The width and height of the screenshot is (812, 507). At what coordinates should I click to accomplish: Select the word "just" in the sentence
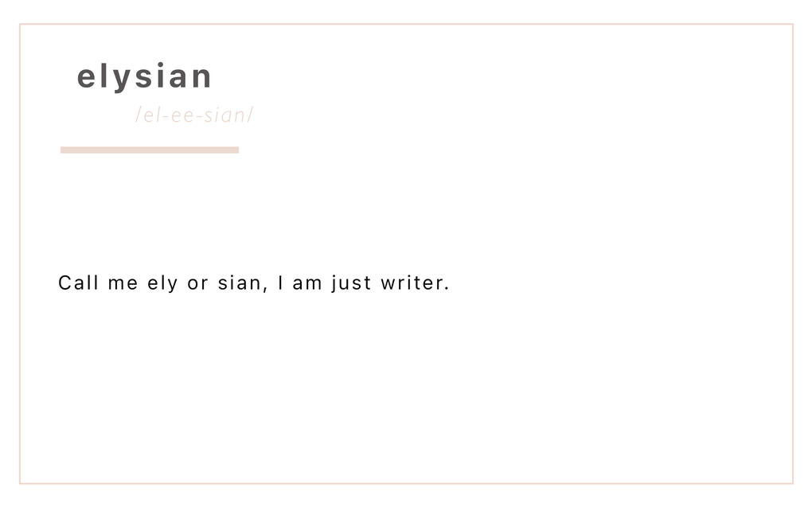[x=352, y=284]
